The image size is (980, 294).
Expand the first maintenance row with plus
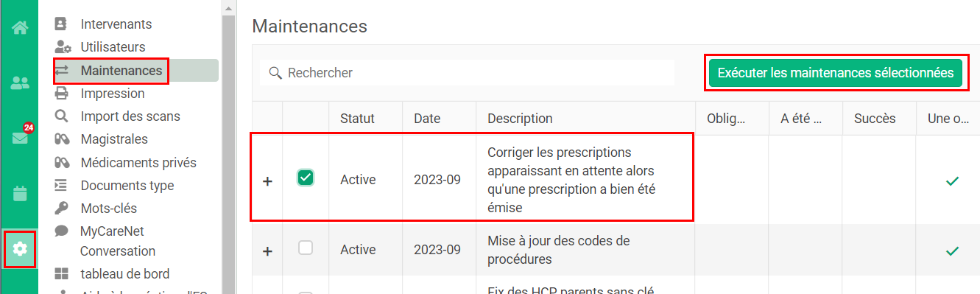tap(267, 181)
